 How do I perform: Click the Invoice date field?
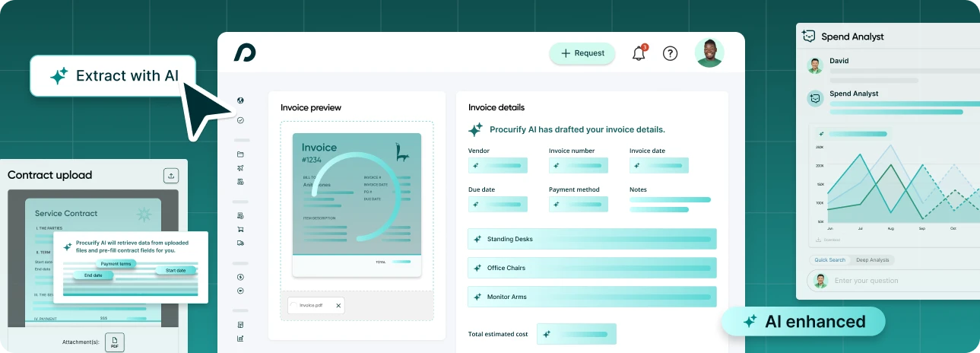659,165
